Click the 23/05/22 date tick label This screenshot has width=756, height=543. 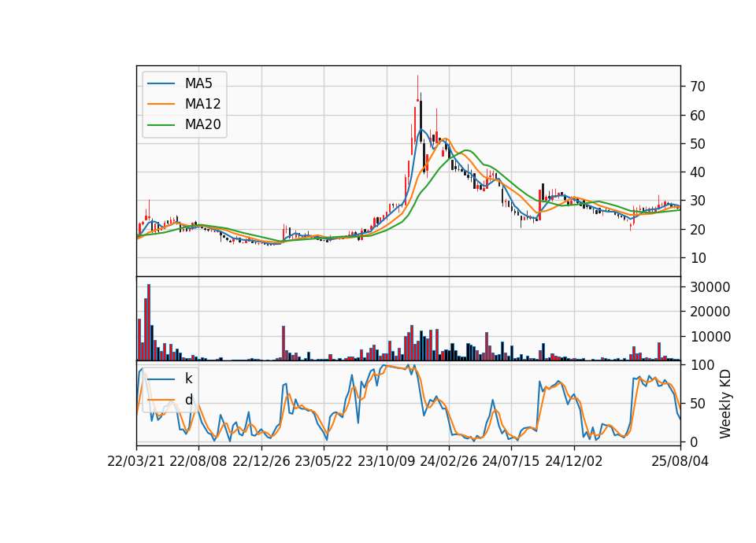(x=324, y=462)
